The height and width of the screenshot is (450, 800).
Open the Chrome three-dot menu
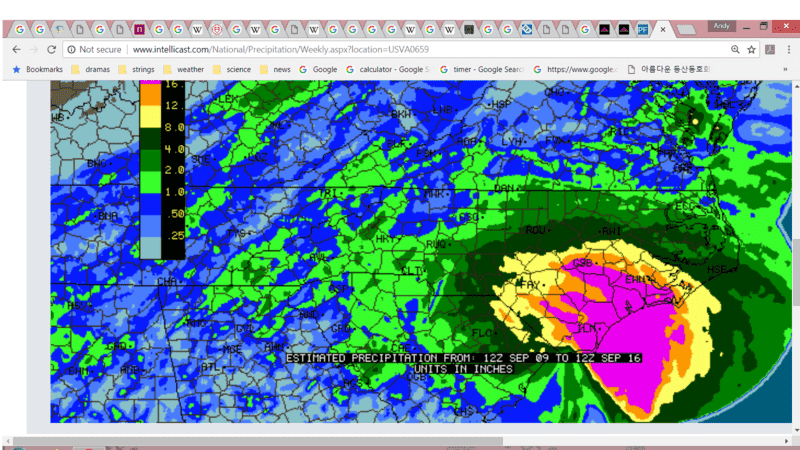(x=789, y=49)
